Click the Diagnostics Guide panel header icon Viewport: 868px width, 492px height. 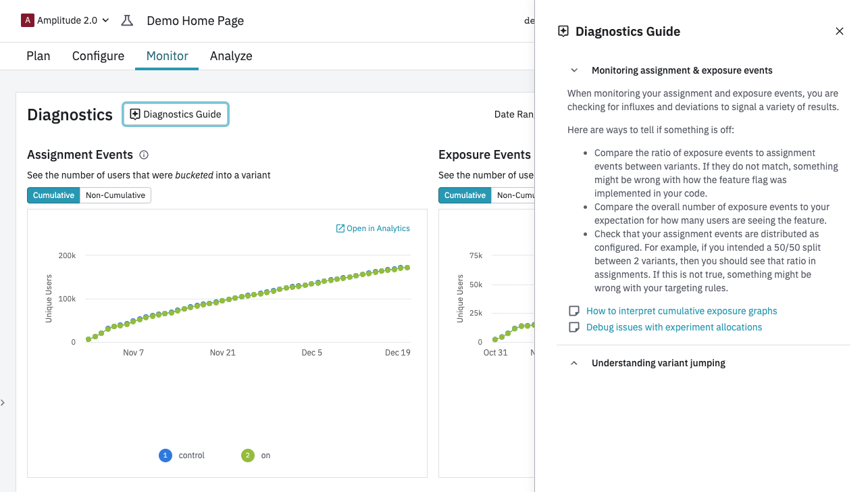(563, 31)
